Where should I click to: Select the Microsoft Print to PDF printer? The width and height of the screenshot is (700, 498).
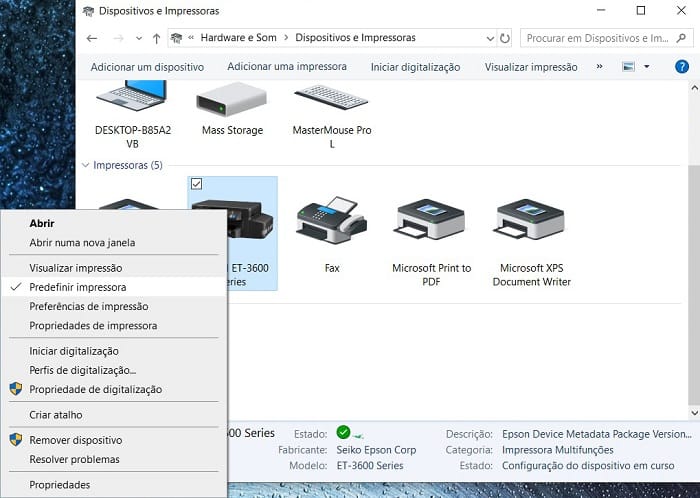pyautogui.click(x=430, y=219)
